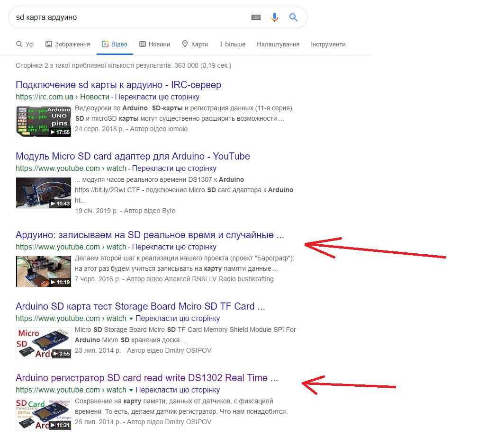Open 'Arduino SD карта тест Storage Board' result
The height and width of the screenshot is (445, 504).
[140, 306]
